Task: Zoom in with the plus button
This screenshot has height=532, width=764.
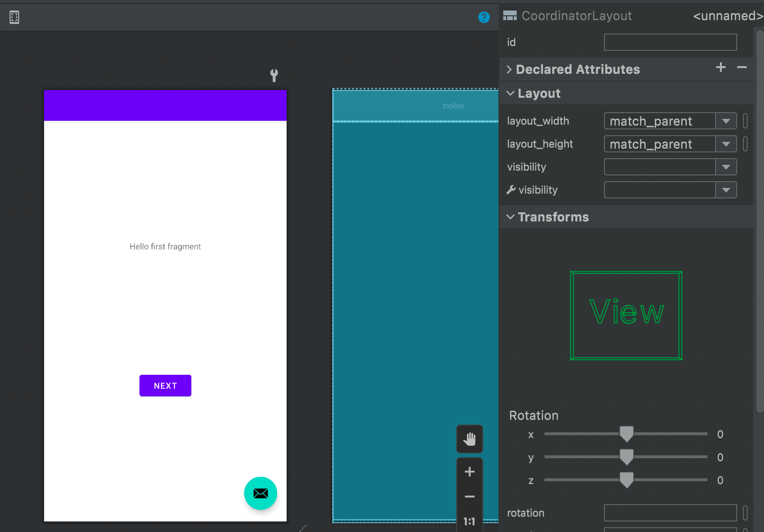Action: (x=469, y=472)
